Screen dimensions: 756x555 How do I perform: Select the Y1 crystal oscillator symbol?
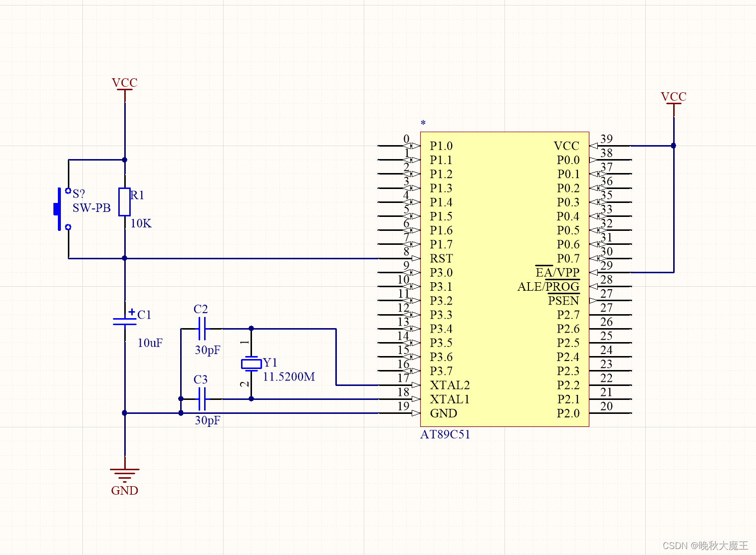coord(251,364)
